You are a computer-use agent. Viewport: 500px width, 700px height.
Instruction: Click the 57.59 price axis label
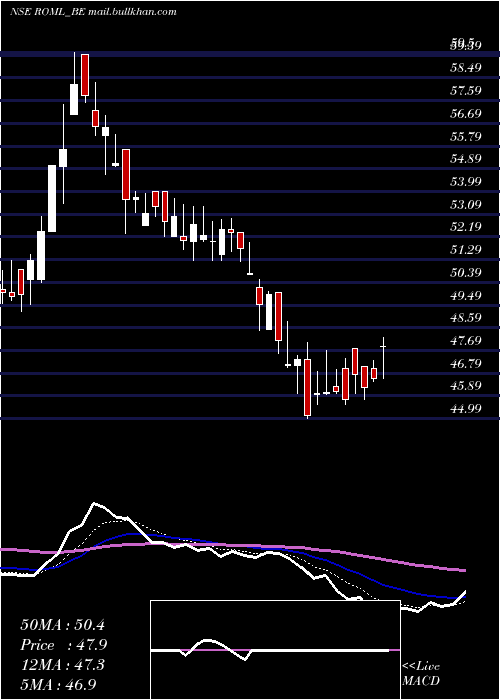tap(466, 91)
